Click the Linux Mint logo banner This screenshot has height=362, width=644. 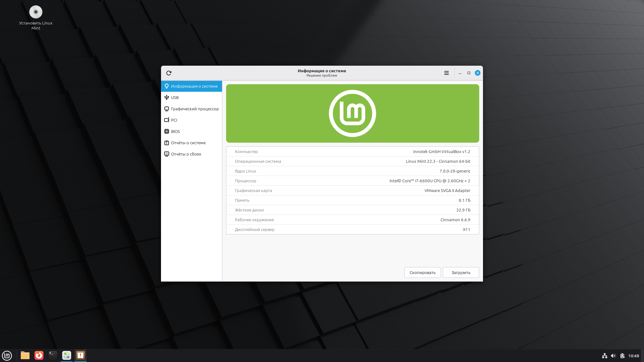(353, 113)
